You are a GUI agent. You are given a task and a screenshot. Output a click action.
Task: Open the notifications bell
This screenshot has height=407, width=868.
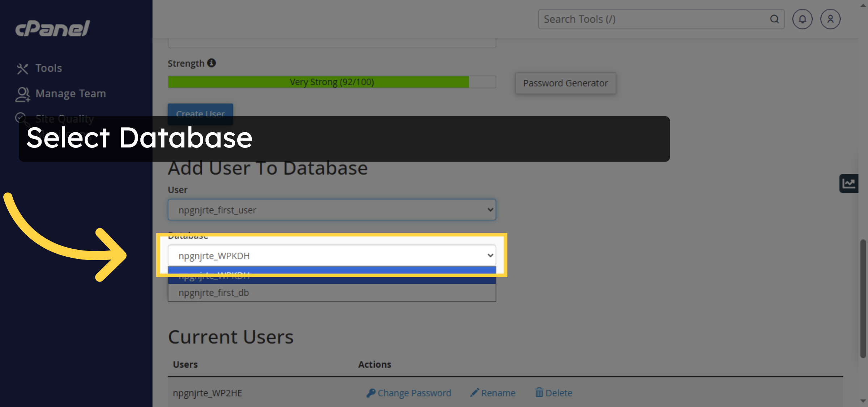coord(802,19)
